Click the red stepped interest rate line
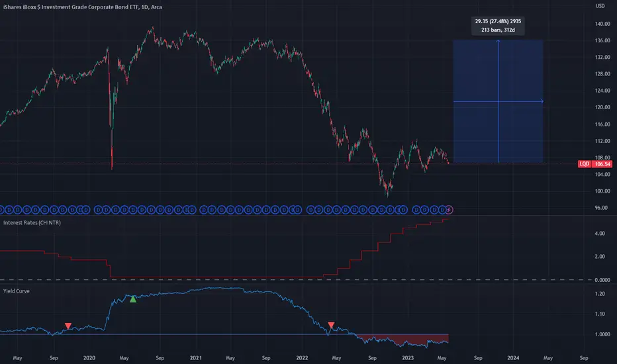Viewport: 617px width, 364px height. [224, 277]
